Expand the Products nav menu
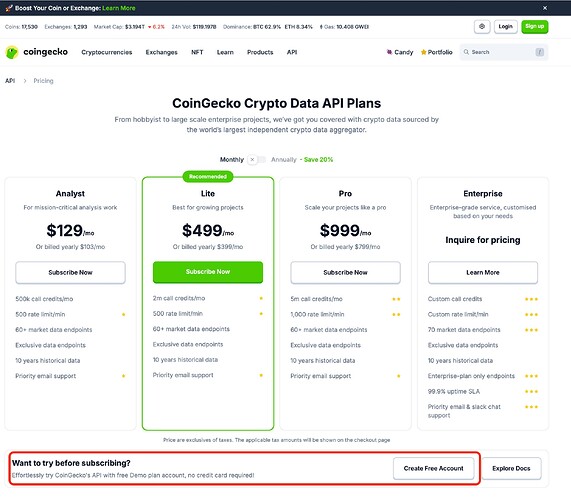Screen dimensions: 571x500 point(260,52)
